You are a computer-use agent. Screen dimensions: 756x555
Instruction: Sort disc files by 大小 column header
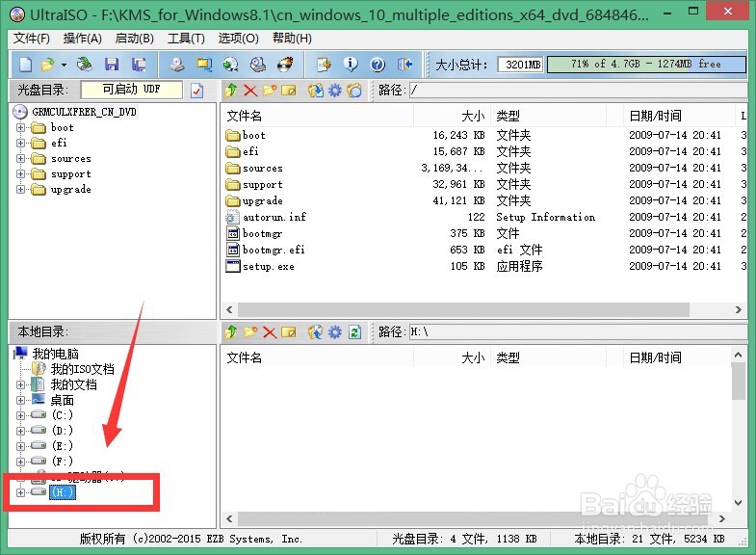coord(453,116)
